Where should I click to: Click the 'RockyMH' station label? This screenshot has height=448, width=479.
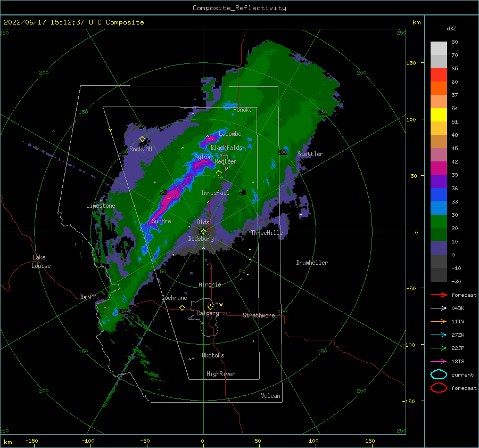pyautogui.click(x=141, y=149)
